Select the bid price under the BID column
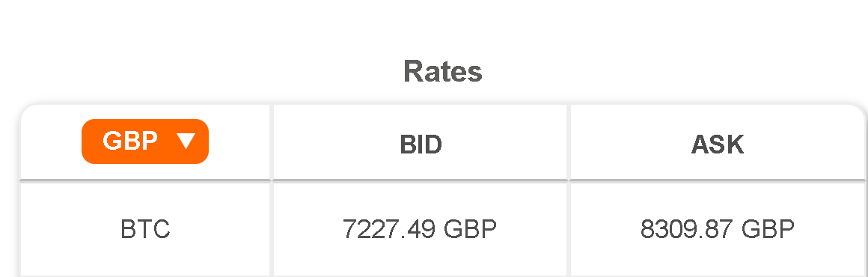This screenshot has width=868, height=277. point(420,229)
